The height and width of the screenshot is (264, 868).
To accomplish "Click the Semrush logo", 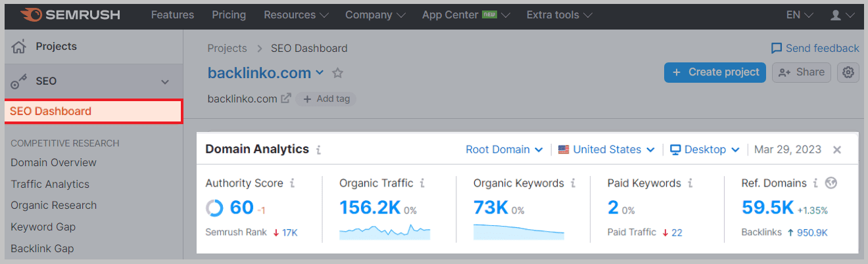I will [x=69, y=14].
